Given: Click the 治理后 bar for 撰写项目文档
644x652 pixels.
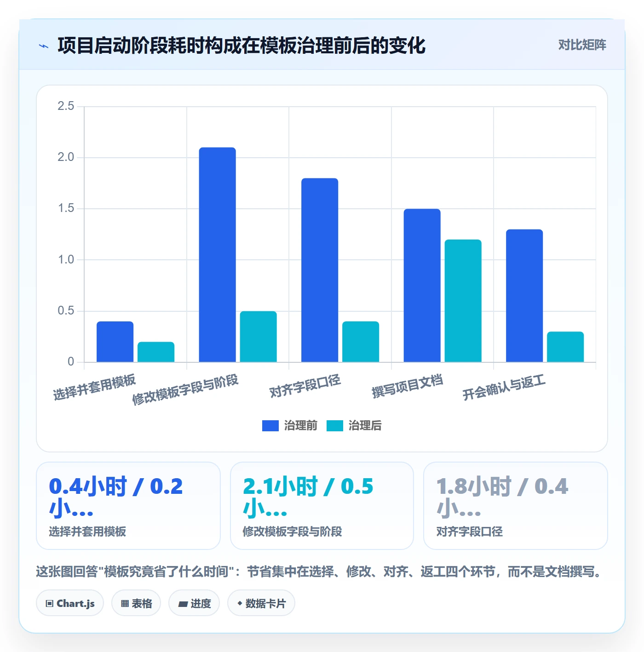Looking at the screenshot, I should tap(463, 301).
